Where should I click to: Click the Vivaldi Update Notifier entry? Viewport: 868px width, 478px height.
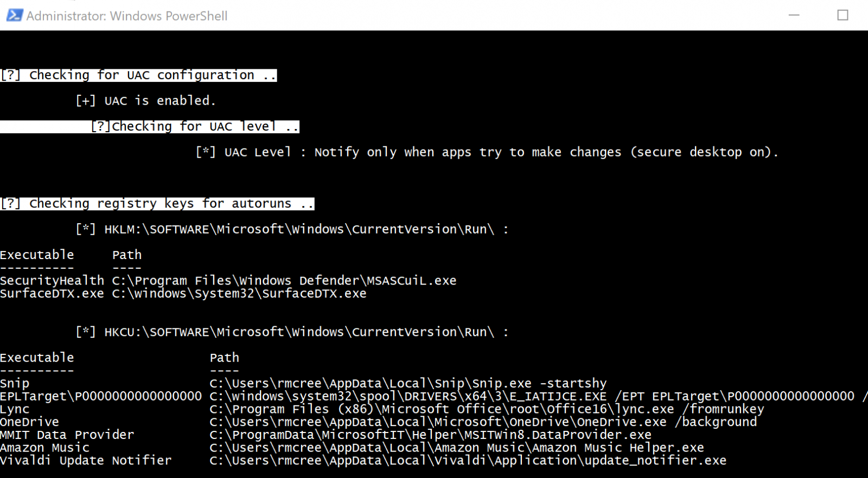tap(86, 461)
